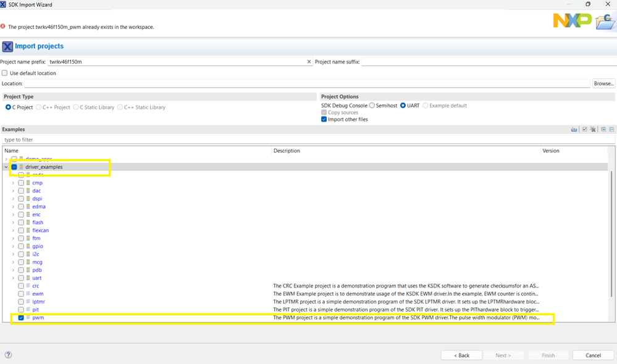Expand the gpio tree node
Screen dimensions: 617x364
13,246
